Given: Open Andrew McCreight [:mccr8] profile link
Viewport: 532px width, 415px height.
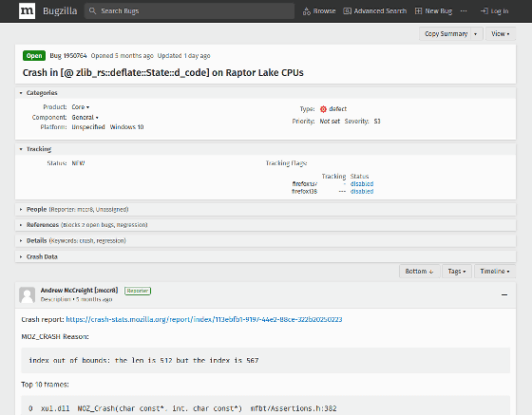Looking at the screenshot, I should pyautogui.click(x=79, y=291).
